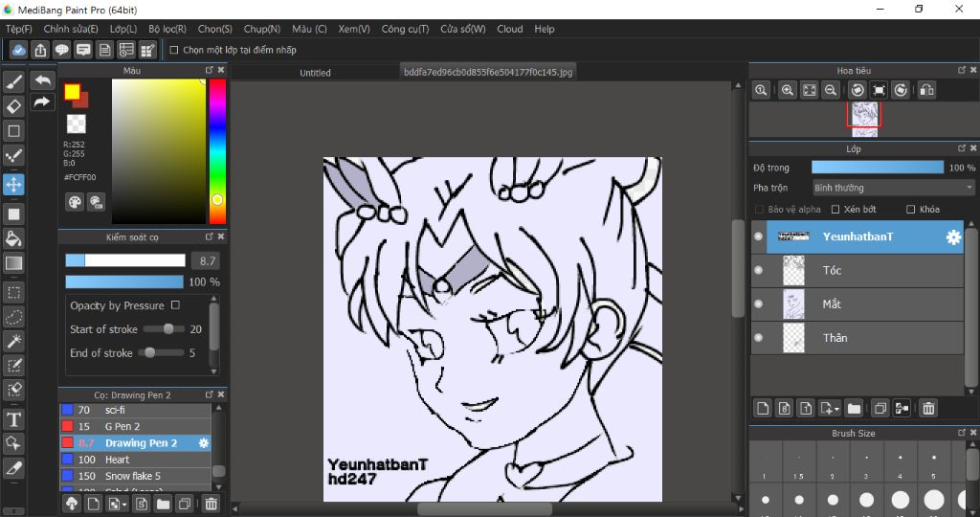980x517 pixels.
Task: Open color palette icon in color panel
Action: pos(75,202)
